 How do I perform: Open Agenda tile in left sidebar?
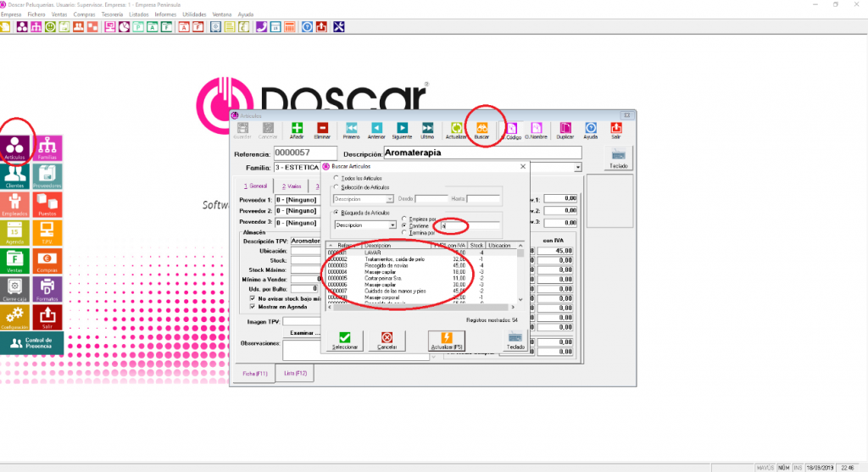(x=15, y=233)
